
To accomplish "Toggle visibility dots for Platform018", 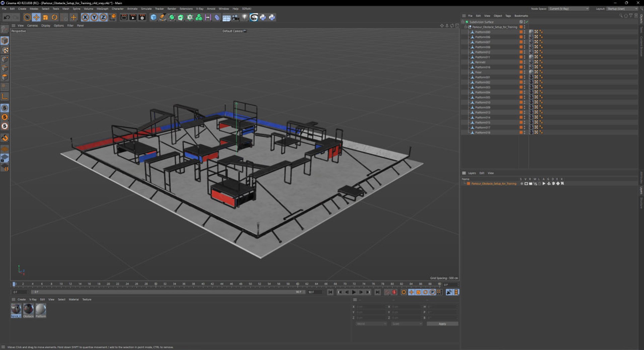I will (525, 132).
